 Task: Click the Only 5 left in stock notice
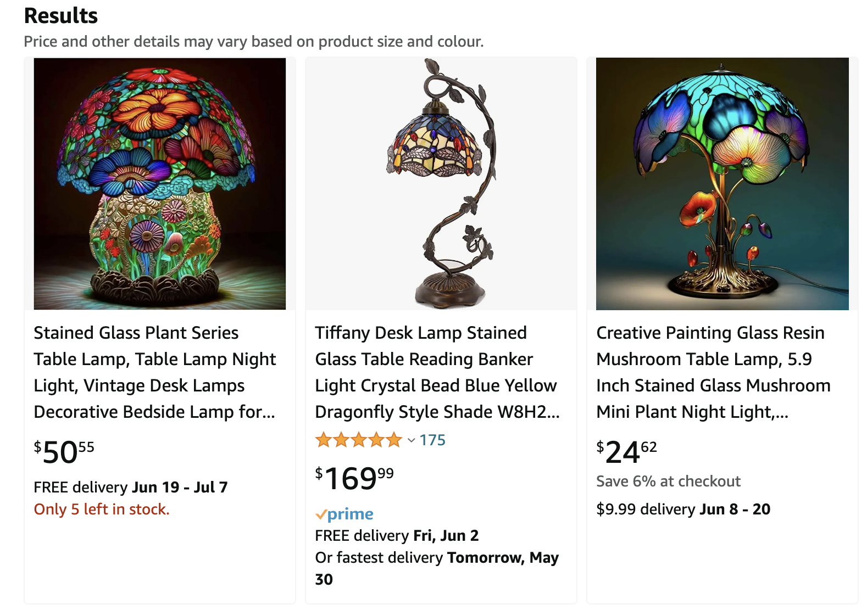(x=102, y=509)
